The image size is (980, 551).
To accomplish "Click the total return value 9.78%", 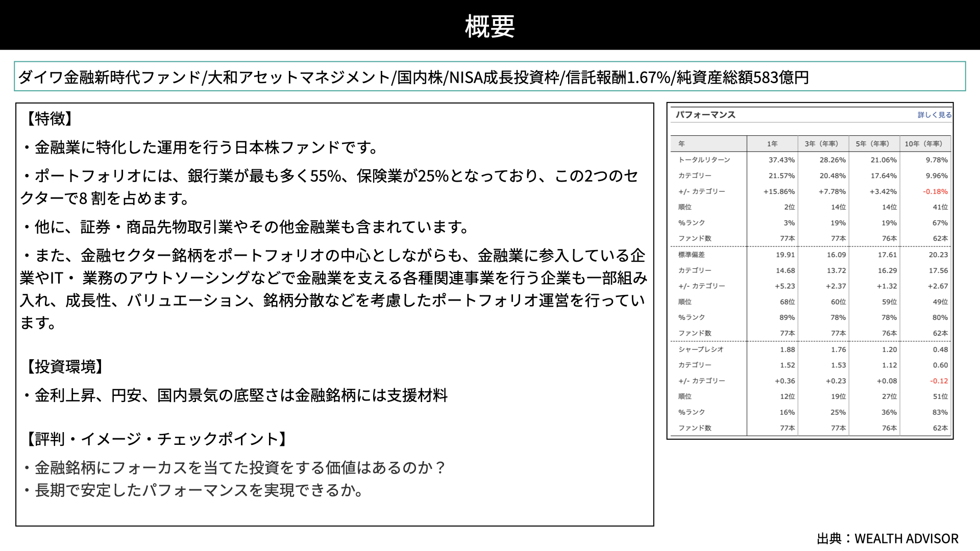I will pyautogui.click(x=937, y=160).
